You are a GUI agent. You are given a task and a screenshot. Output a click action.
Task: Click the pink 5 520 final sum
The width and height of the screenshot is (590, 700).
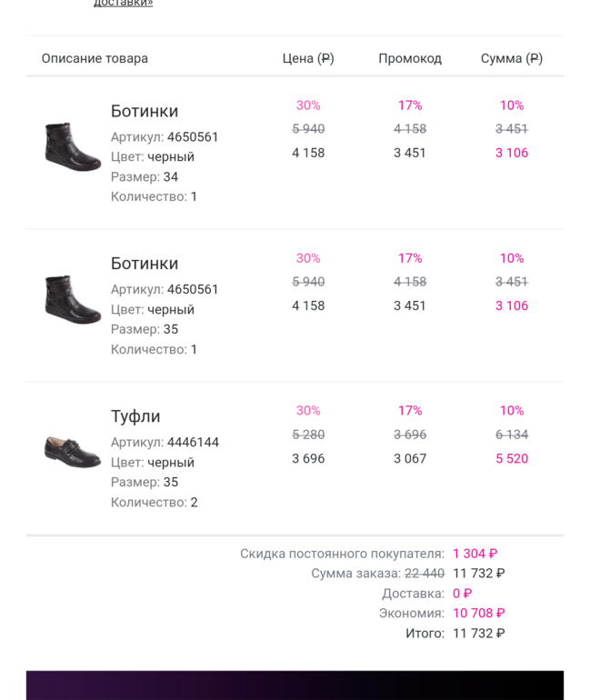tap(512, 458)
